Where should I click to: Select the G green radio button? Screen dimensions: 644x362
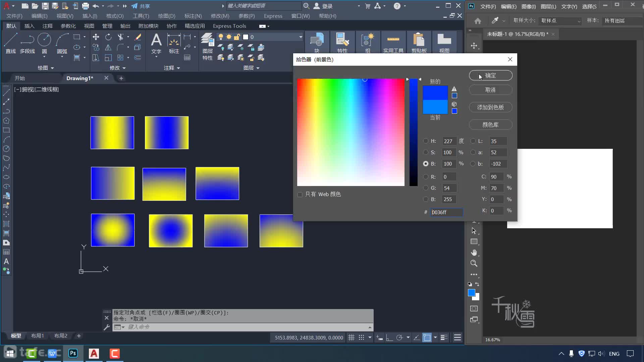click(x=426, y=188)
